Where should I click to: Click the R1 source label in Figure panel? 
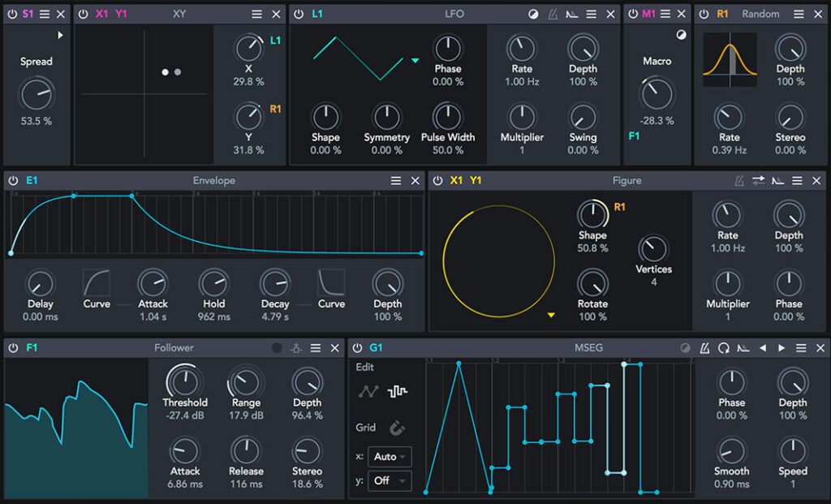(x=619, y=207)
